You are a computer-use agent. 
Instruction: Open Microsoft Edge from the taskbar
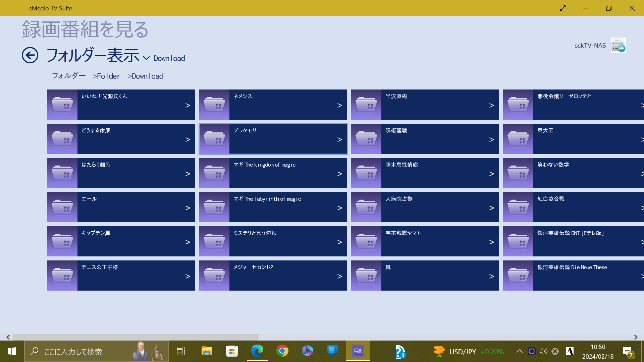257,351
